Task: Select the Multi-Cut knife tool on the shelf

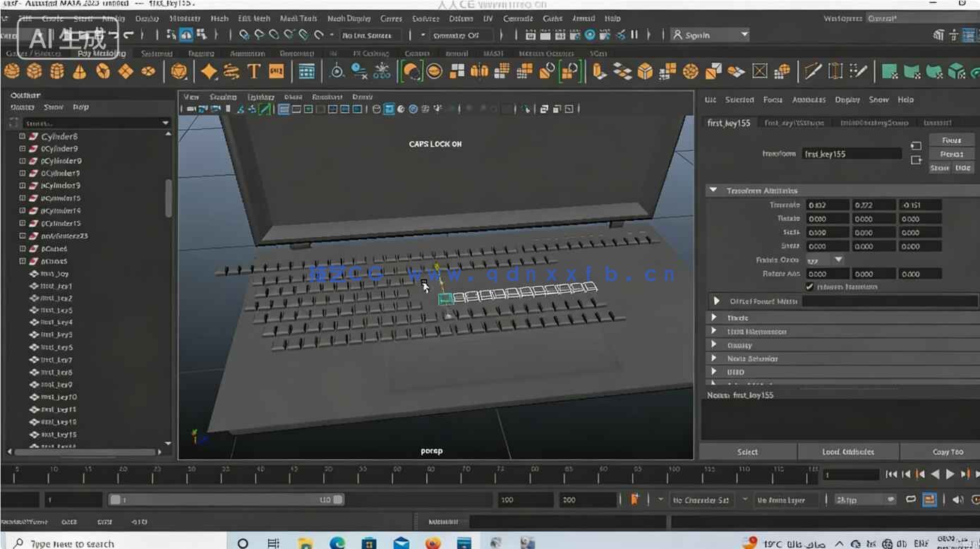Action: point(813,71)
